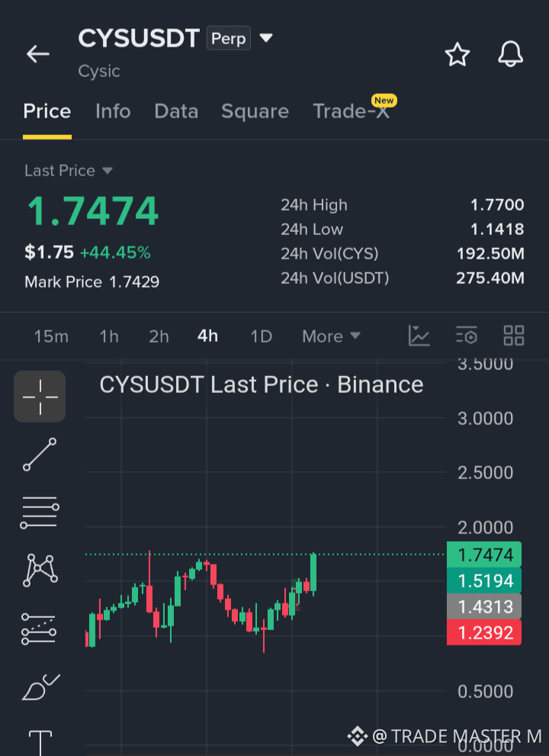Tap the Perp contract badge
549x756 pixels.
click(x=229, y=38)
